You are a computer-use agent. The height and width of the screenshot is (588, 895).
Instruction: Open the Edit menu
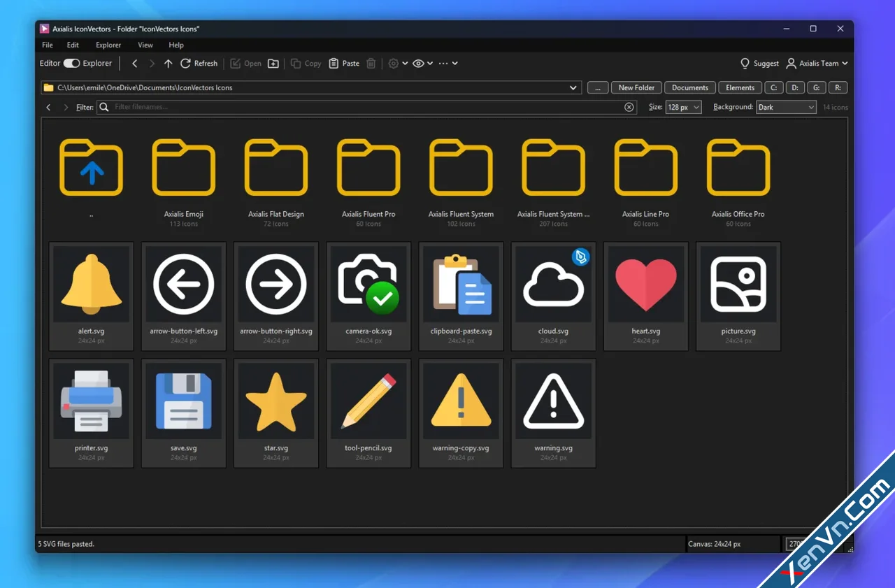[73, 45]
